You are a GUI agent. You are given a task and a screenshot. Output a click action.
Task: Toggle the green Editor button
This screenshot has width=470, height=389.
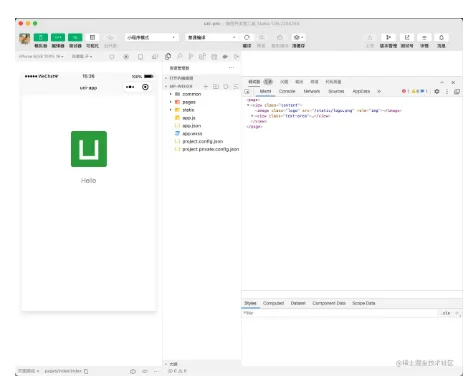[x=58, y=38]
